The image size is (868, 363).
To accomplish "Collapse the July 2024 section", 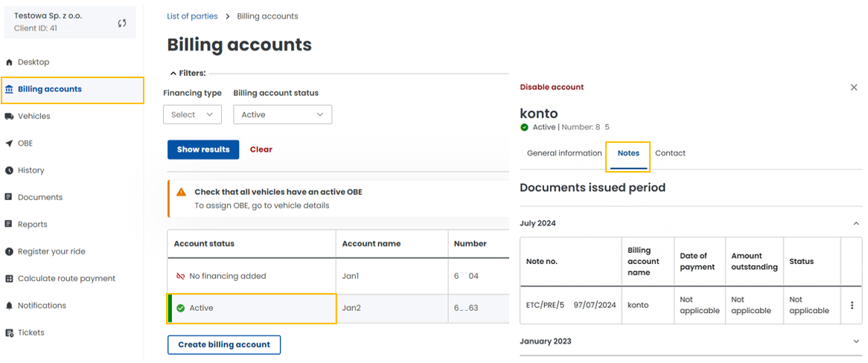I will coord(855,223).
